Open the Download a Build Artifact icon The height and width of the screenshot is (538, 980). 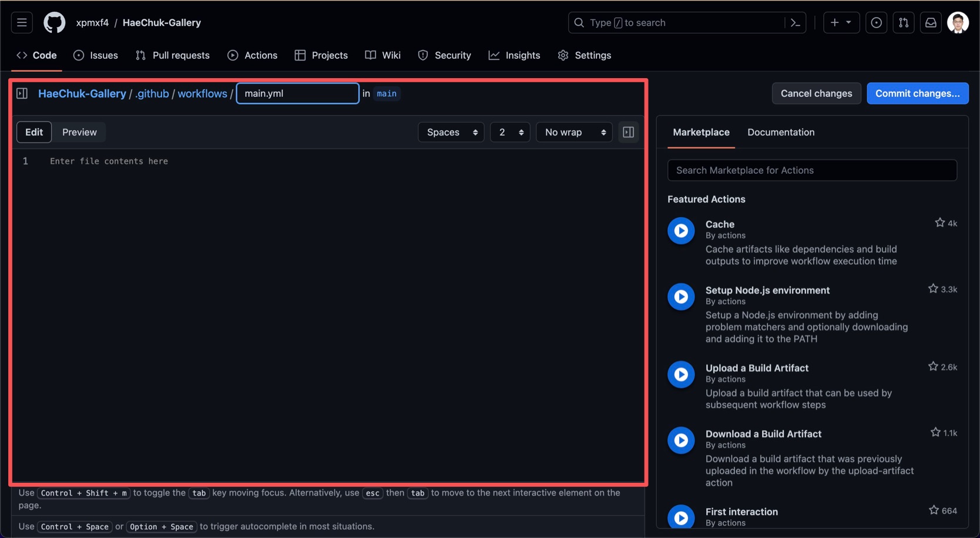[681, 441]
